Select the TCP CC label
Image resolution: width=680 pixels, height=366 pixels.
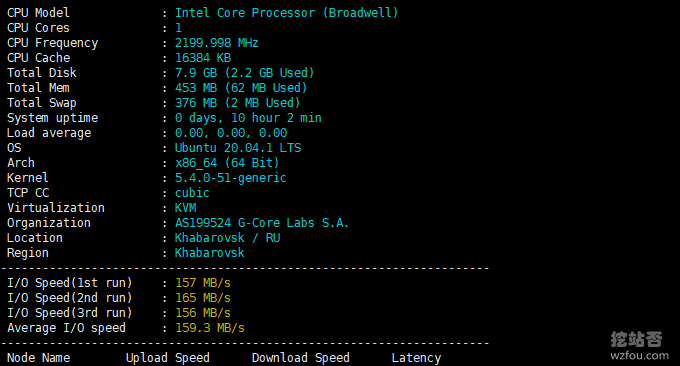click(x=28, y=193)
